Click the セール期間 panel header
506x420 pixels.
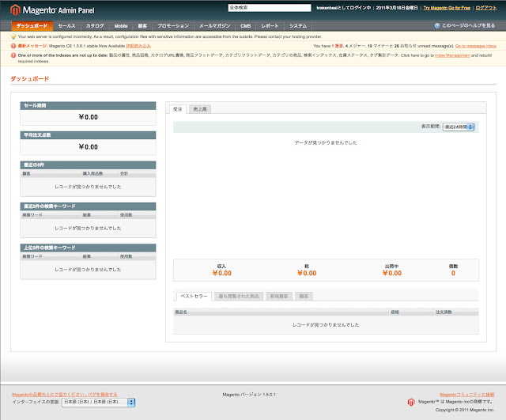[88, 105]
